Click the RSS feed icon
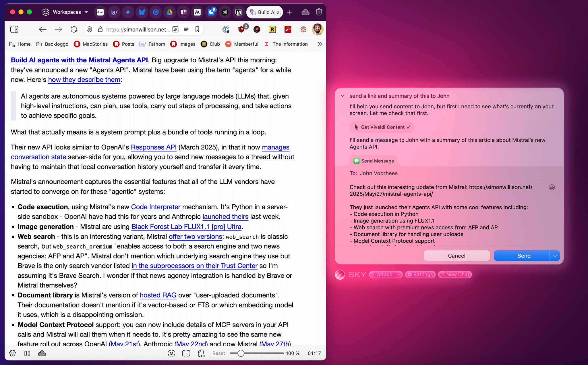 pos(175,29)
